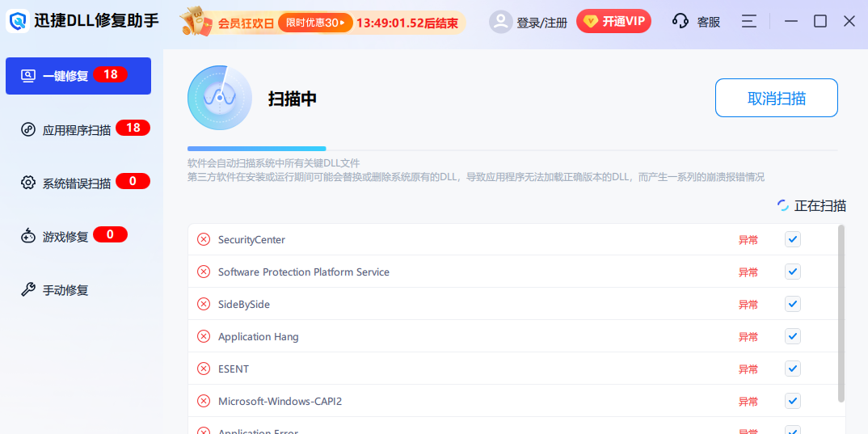
Task: Click 异常 status in SideBySide row
Action: click(748, 305)
